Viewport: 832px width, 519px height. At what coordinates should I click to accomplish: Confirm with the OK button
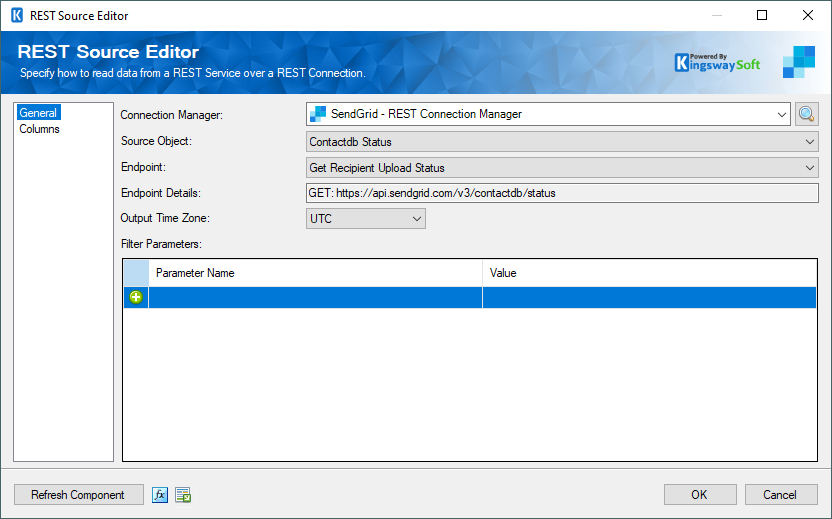point(700,495)
